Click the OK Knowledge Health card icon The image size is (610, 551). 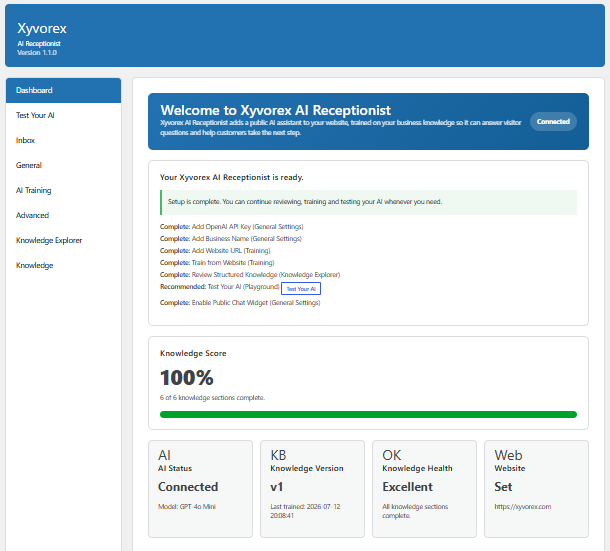[x=391, y=455]
